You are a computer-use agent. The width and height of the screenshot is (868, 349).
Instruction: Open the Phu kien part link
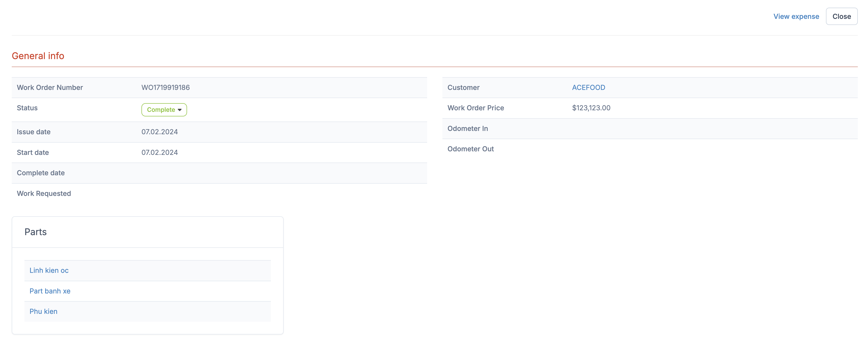click(x=44, y=312)
